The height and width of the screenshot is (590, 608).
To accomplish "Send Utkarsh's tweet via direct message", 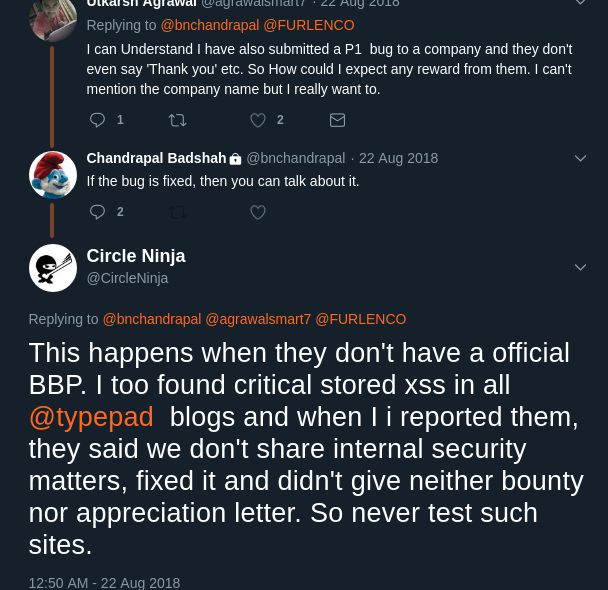I will [x=337, y=120].
